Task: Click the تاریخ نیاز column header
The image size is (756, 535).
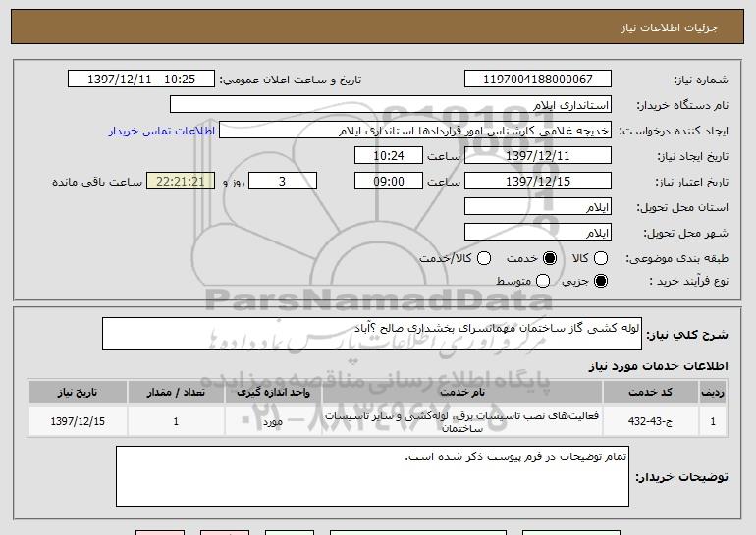Action: point(78,393)
